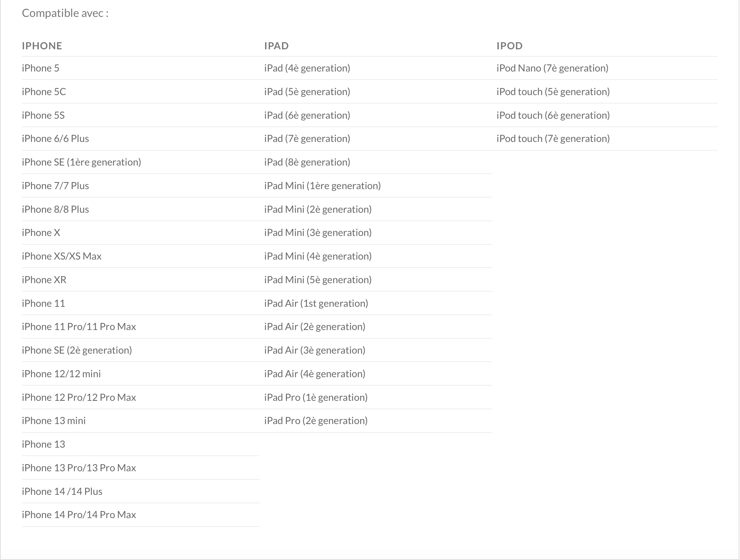Click the IPOD column header

pyautogui.click(x=509, y=46)
